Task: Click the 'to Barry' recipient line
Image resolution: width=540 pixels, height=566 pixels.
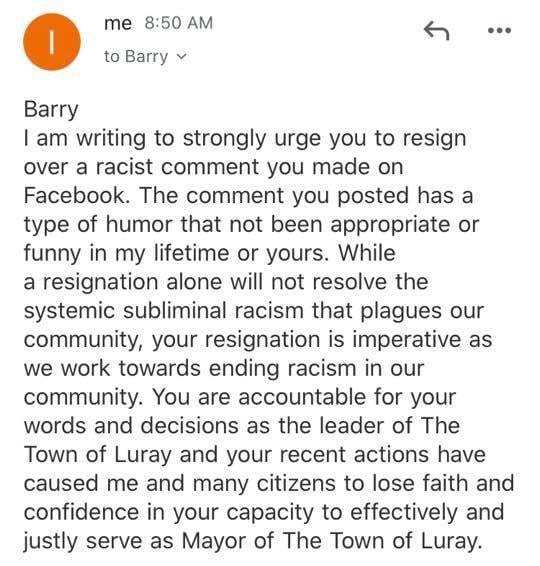Action: tap(145, 57)
